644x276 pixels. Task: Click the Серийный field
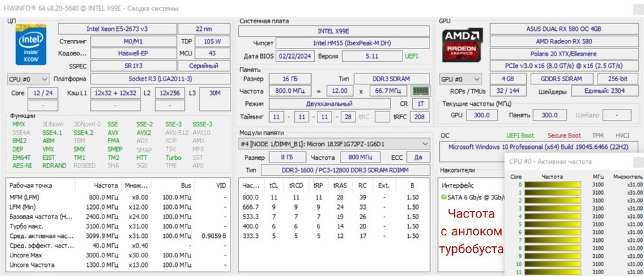click(204, 66)
